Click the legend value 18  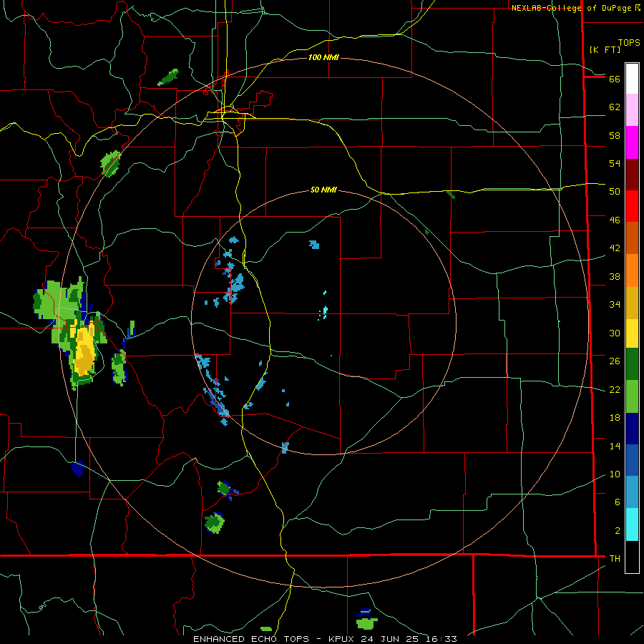[x=615, y=418]
